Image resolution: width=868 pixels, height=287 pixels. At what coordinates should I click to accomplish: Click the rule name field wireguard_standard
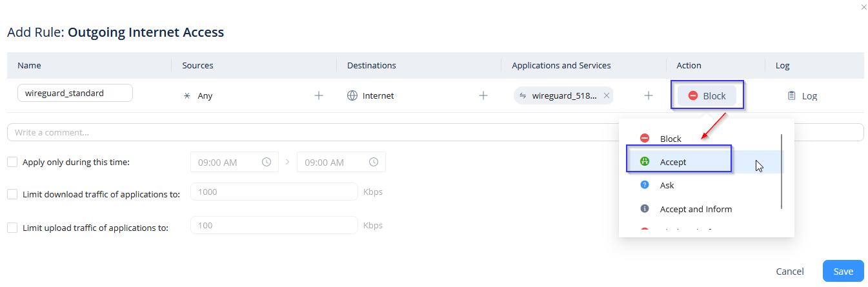point(75,93)
